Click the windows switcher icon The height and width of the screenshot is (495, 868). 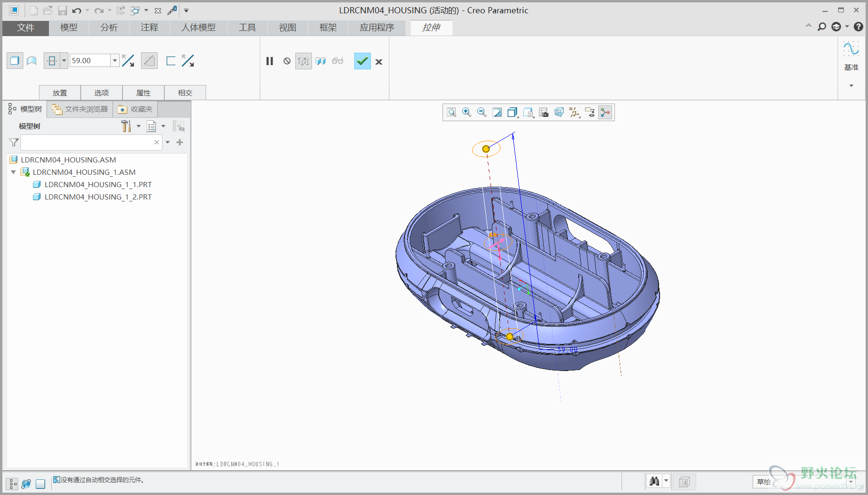tap(135, 10)
